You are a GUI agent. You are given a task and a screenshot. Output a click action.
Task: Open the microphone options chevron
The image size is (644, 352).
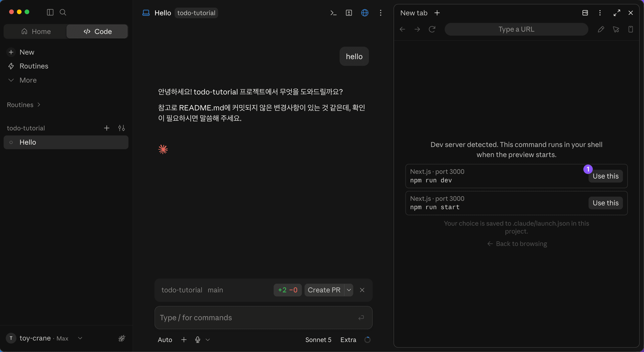point(208,340)
